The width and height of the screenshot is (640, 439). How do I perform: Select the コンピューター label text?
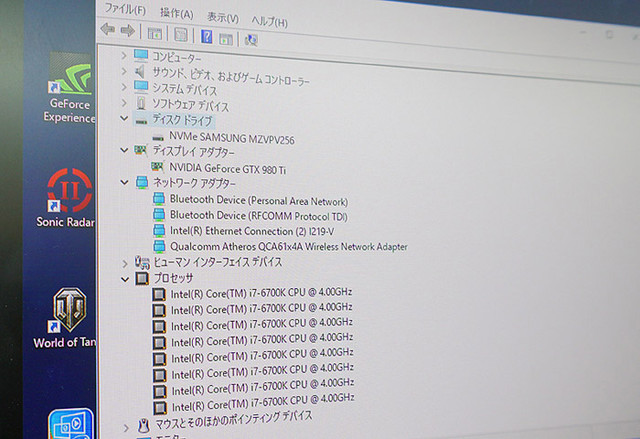click(x=177, y=57)
